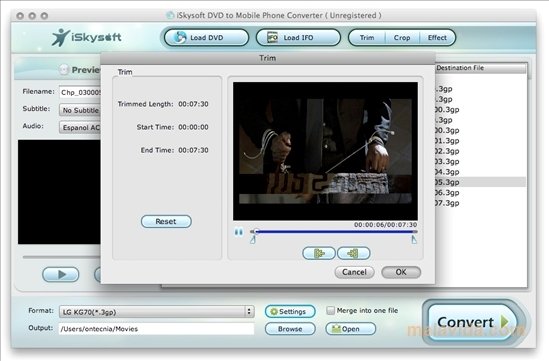Click the disc icon on the Load DVD button

click(180, 37)
